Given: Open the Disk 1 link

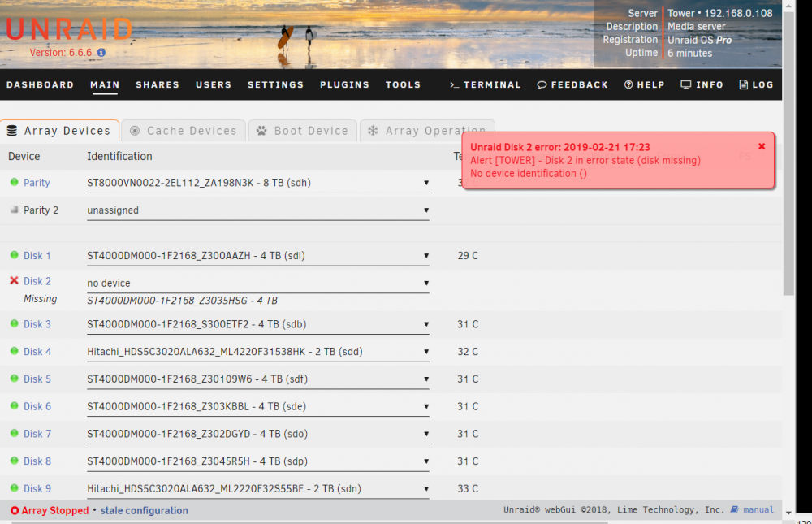Looking at the screenshot, I should [x=37, y=256].
